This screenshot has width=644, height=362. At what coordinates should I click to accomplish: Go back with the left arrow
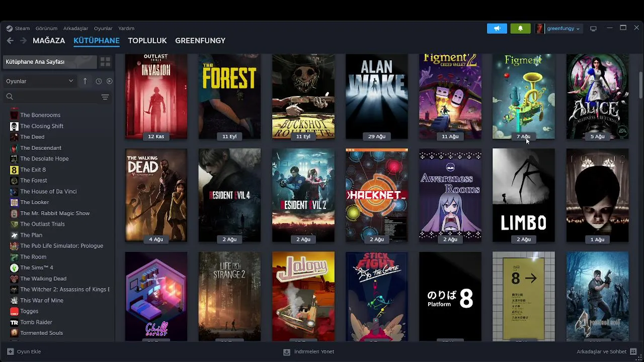pos(10,41)
